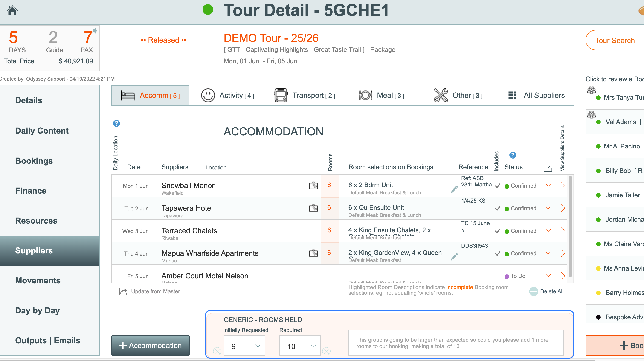644x361 pixels.
Task: Open the Daily Content sidebar section
Action: point(42,131)
